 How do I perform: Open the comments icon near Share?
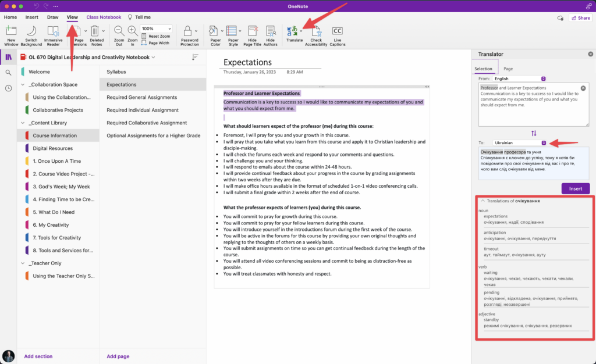(560, 18)
